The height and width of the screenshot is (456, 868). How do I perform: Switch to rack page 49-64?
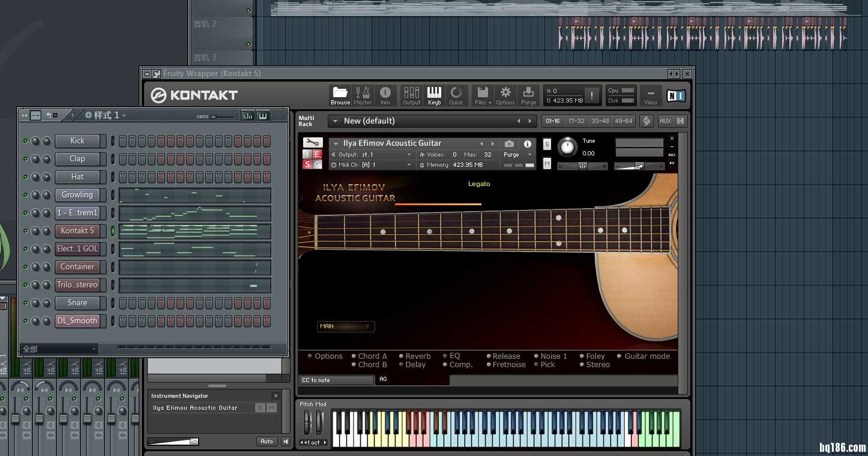(624, 121)
